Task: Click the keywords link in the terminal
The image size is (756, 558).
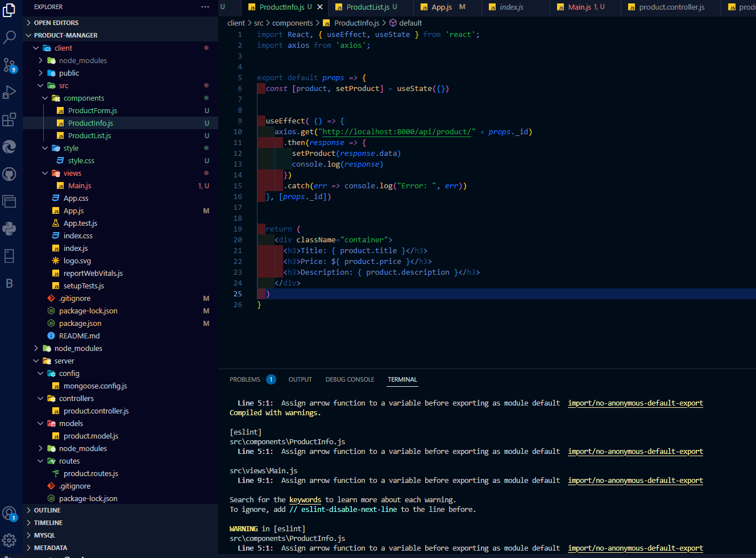Action: [x=305, y=499]
